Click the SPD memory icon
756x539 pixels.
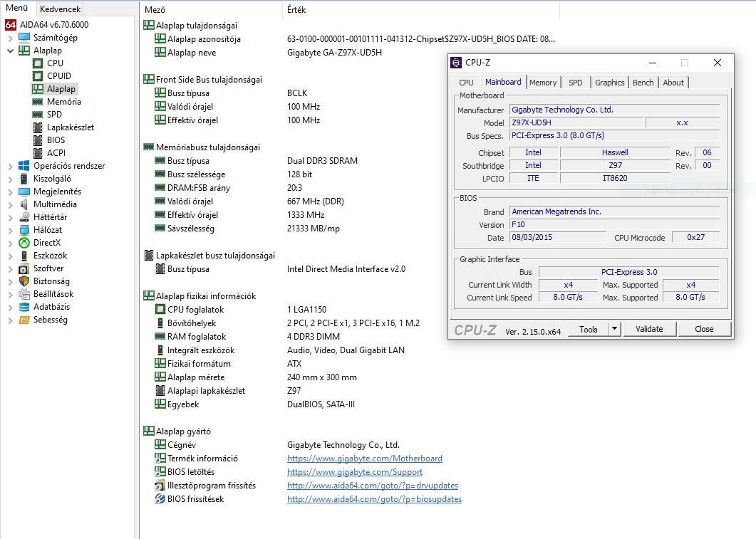(38, 115)
